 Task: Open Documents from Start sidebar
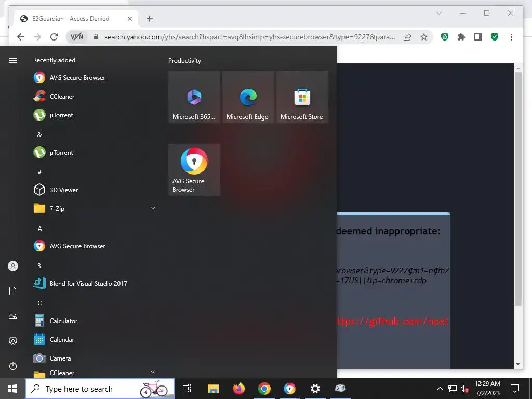point(13,291)
